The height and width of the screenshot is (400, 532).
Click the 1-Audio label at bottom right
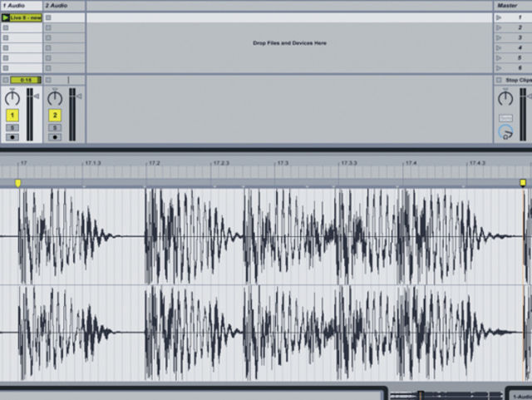[x=522, y=397]
